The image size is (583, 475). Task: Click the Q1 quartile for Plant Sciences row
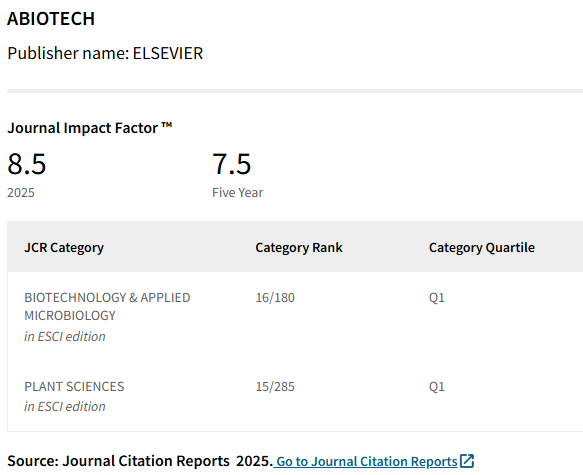(437, 387)
